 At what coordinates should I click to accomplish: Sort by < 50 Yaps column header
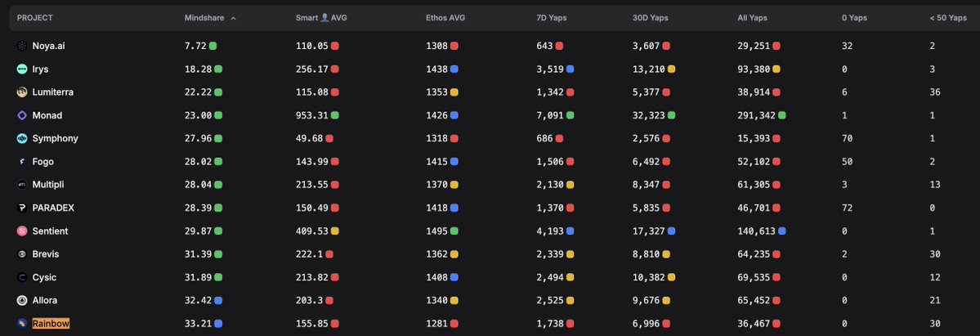pos(948,18)
